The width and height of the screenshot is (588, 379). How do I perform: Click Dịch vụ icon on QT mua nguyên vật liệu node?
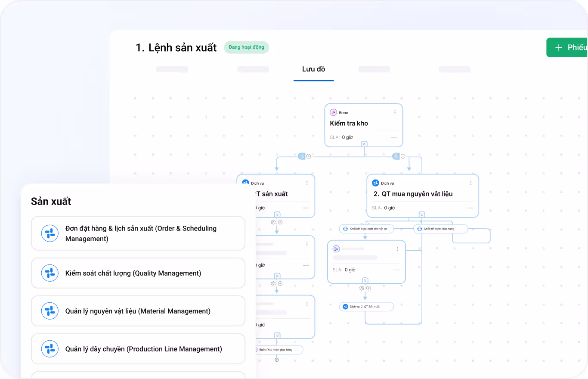coord(375,183)
